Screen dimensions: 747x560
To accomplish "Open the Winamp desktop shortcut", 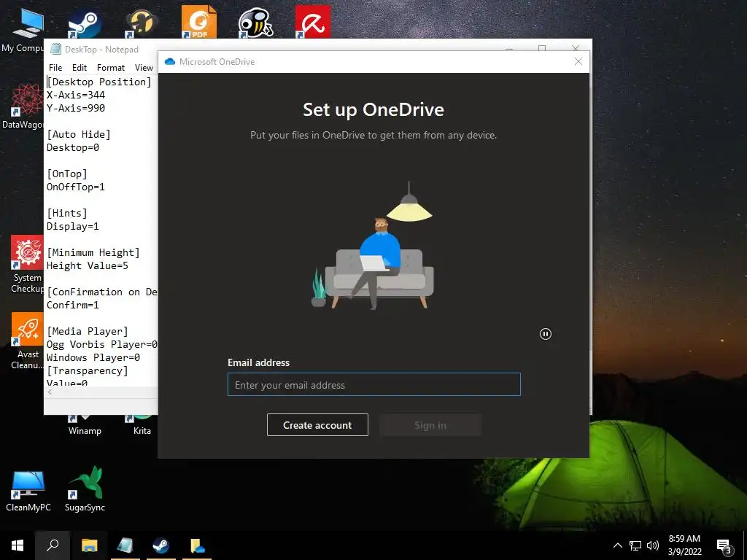I will 85,425.
